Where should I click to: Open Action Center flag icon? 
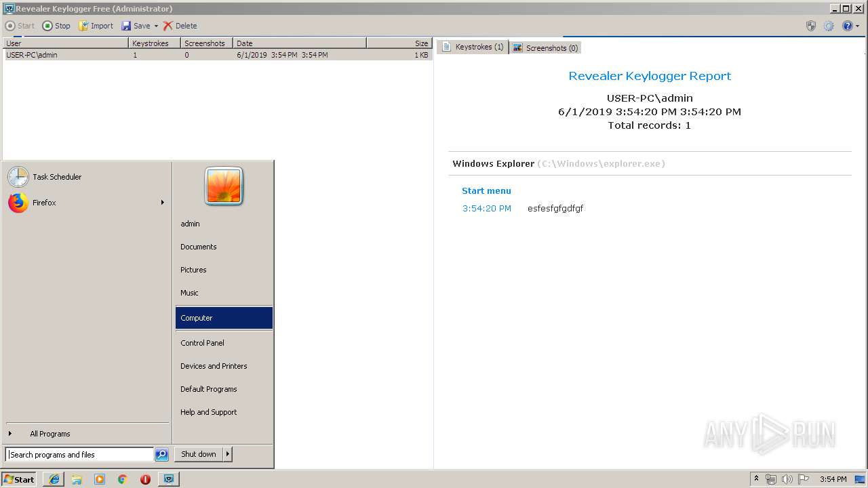(804, 479)
